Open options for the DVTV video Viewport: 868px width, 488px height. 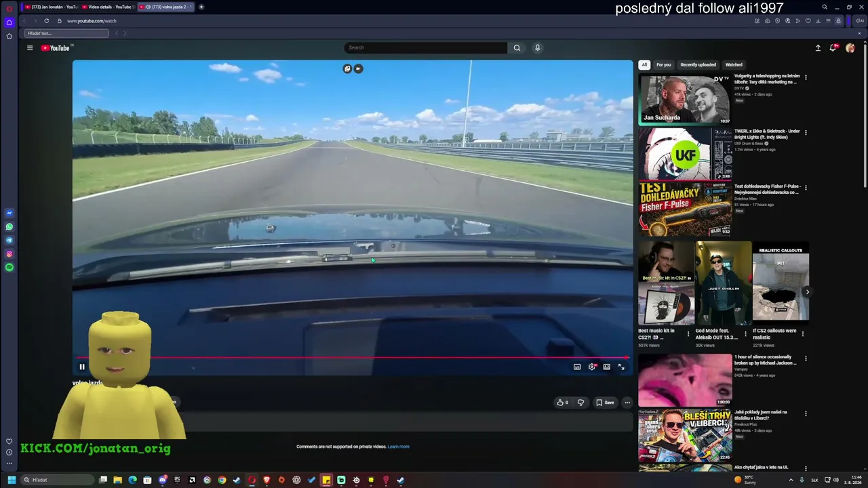point(806,78)
